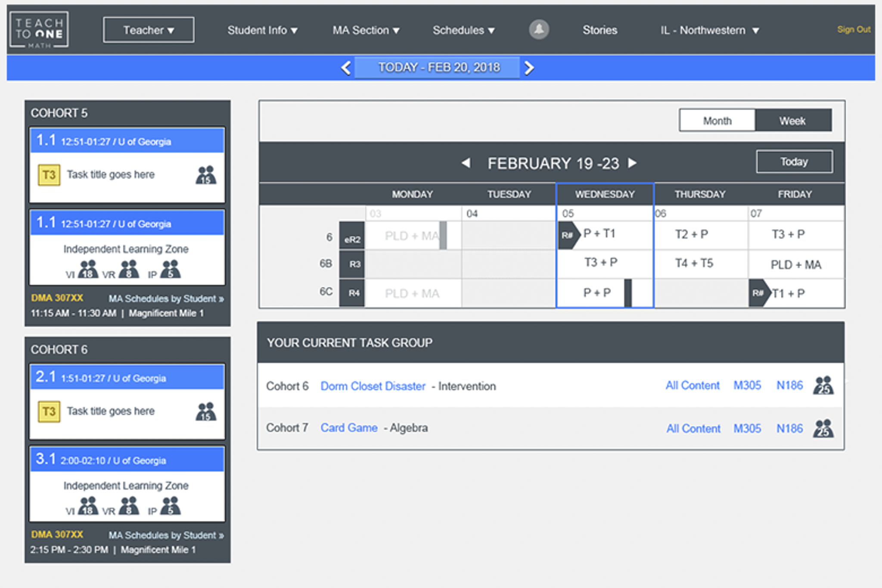Expand the Student Info menu
Image resolution: width=882 pixels, height=588 pixels.
coord(262,30)
